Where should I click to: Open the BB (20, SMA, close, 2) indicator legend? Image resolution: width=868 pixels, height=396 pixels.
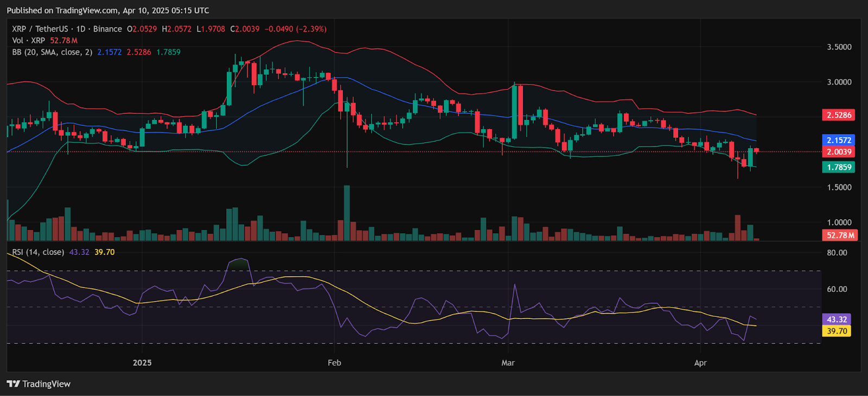coord(52,52)
